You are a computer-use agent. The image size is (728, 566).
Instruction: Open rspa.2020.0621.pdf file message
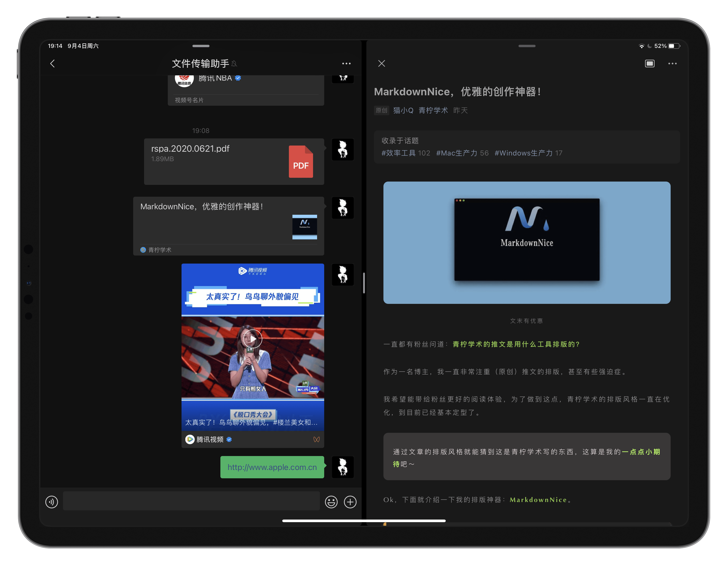tap(234, 162)
